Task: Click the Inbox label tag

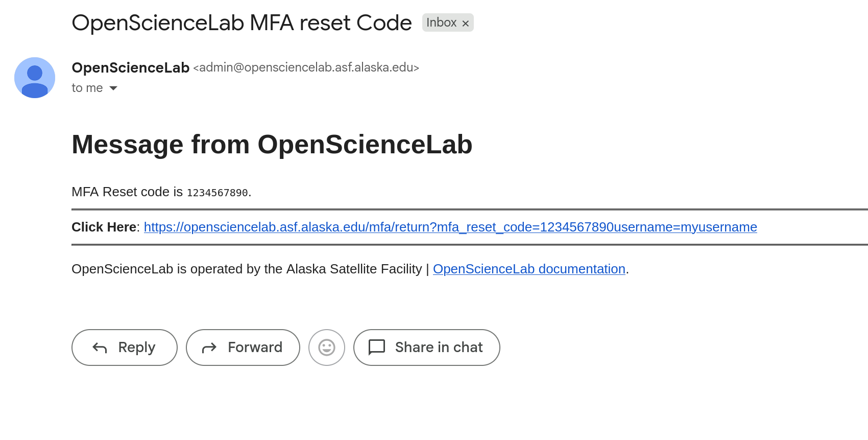Action: coord(441,22)
